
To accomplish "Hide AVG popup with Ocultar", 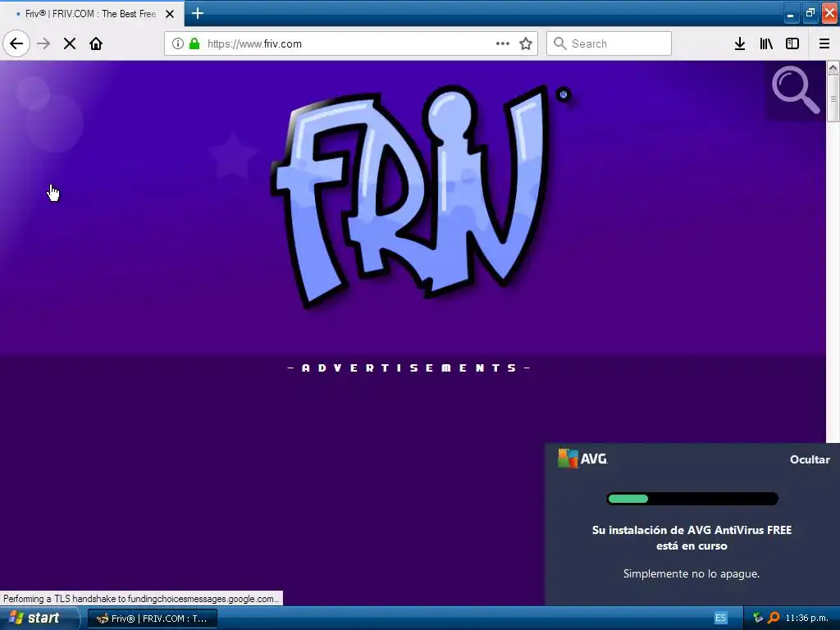I will tap(810, 459).
